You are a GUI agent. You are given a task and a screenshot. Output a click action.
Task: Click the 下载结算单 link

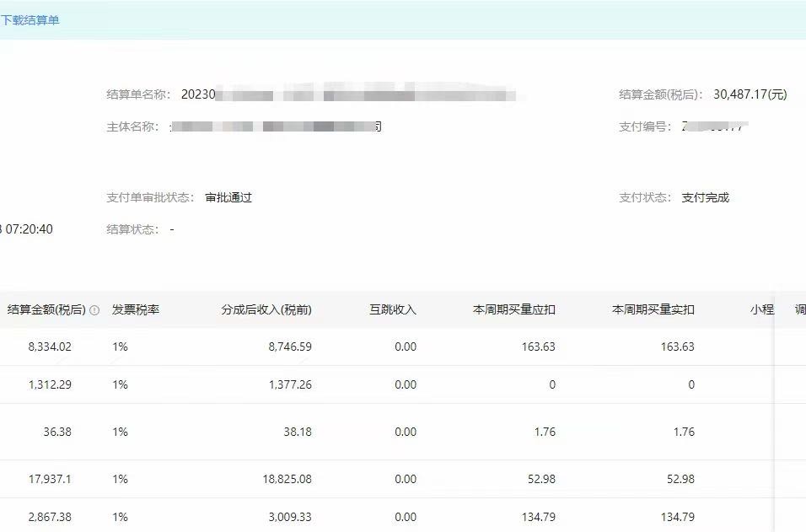[x=30, y=20]
